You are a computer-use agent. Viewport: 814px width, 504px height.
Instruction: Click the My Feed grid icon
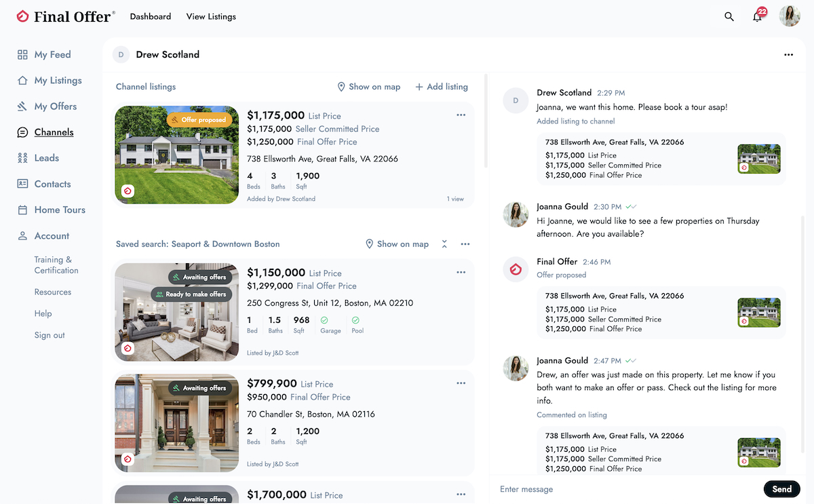(22, 55)
